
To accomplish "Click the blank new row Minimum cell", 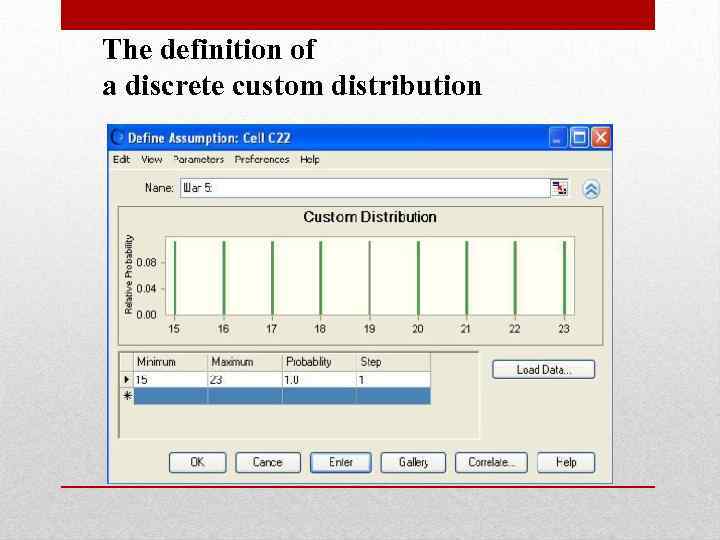I will click(x=170, y=396).
